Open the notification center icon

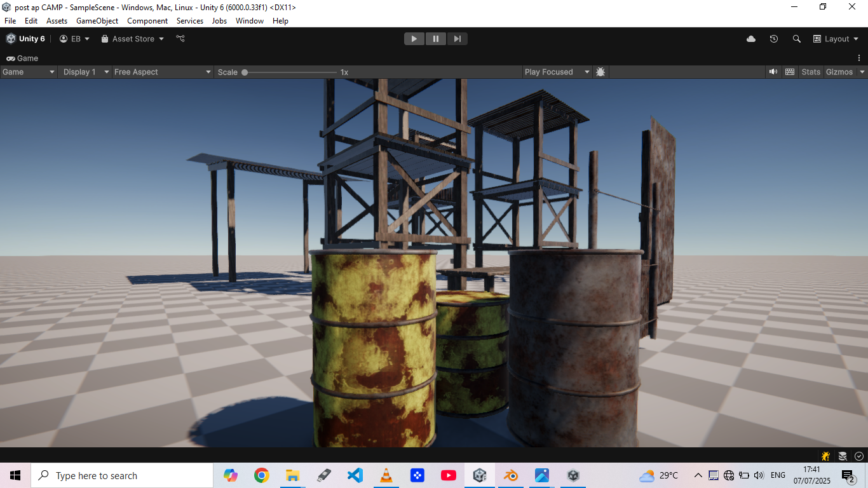pos(848,476)
